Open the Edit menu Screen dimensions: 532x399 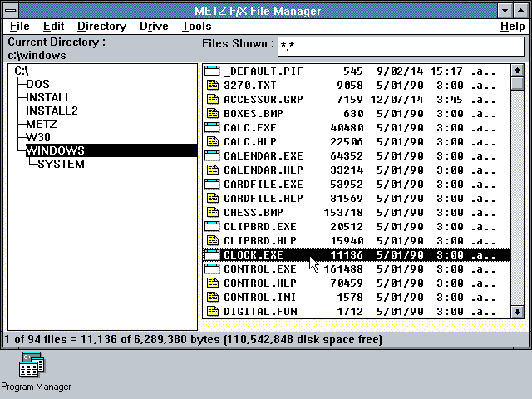point(53,26)
